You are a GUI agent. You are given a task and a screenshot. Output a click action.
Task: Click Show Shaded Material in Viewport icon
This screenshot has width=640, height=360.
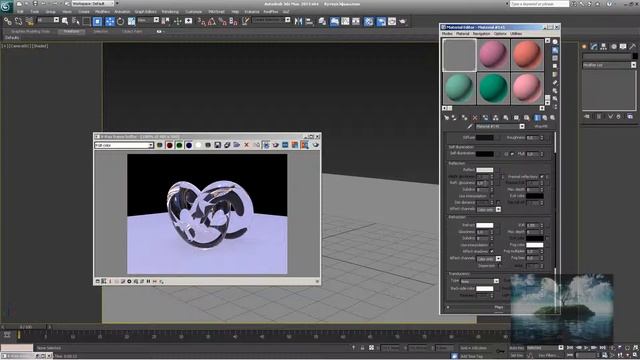(527, 118)
